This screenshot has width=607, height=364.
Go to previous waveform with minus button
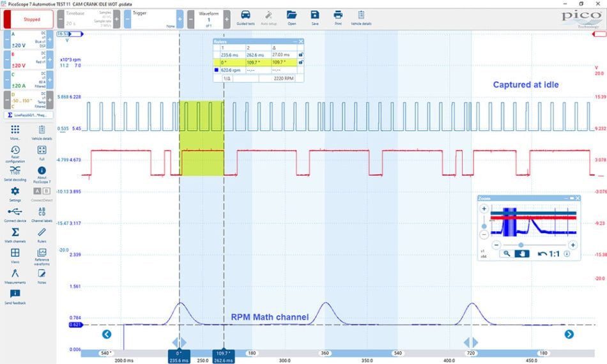click(x=191, y=19)
